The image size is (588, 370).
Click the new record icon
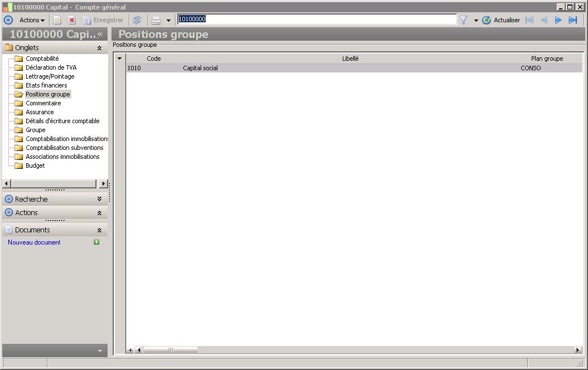tap(57, 20)
